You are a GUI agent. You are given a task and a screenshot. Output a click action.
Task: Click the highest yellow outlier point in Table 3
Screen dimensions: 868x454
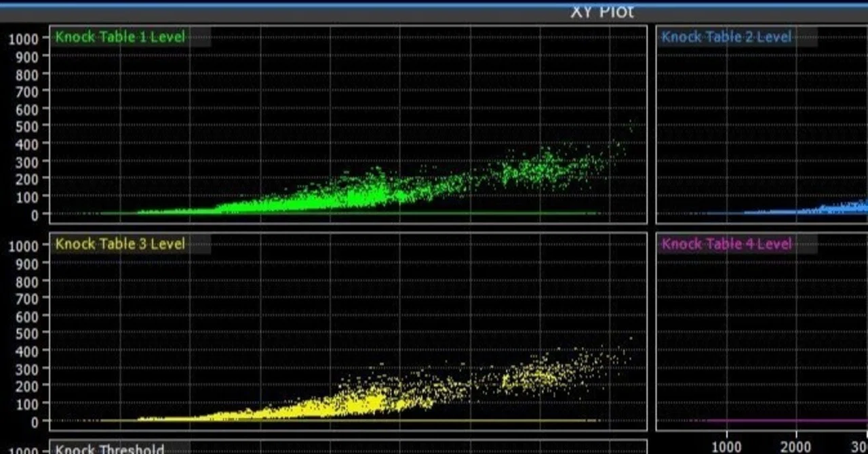[631, 337]
